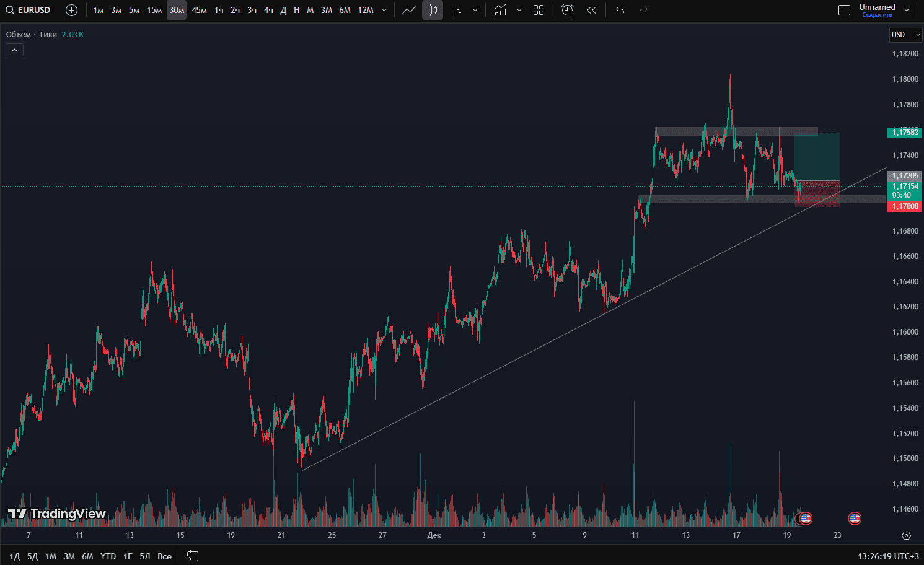Screen dimensions: 924x565
Task: Click the UTC+3 clock timezone button
Action: coord(888,556)
